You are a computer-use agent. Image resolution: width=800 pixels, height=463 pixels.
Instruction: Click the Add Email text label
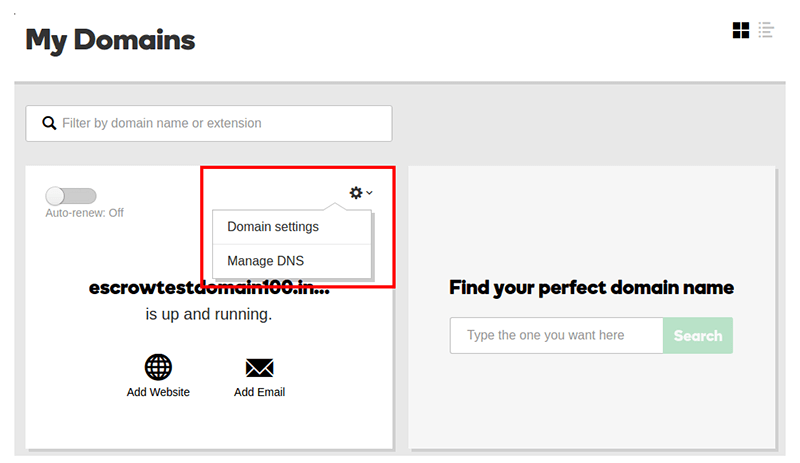(259, 392)
